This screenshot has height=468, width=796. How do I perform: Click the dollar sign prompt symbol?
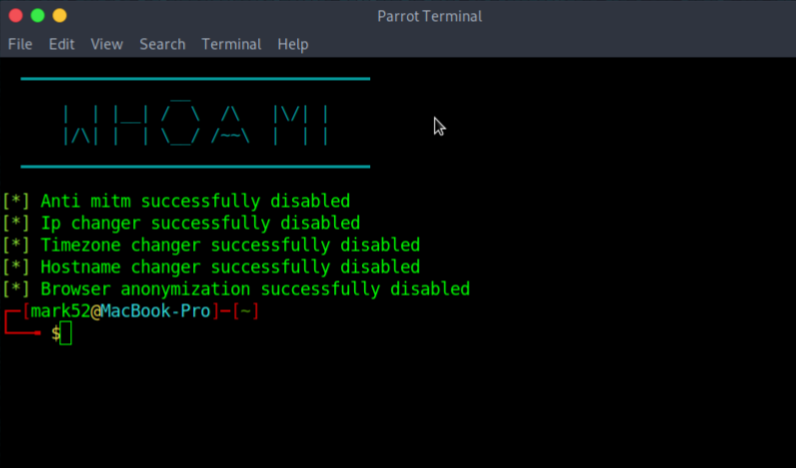[x=55, y=334]
